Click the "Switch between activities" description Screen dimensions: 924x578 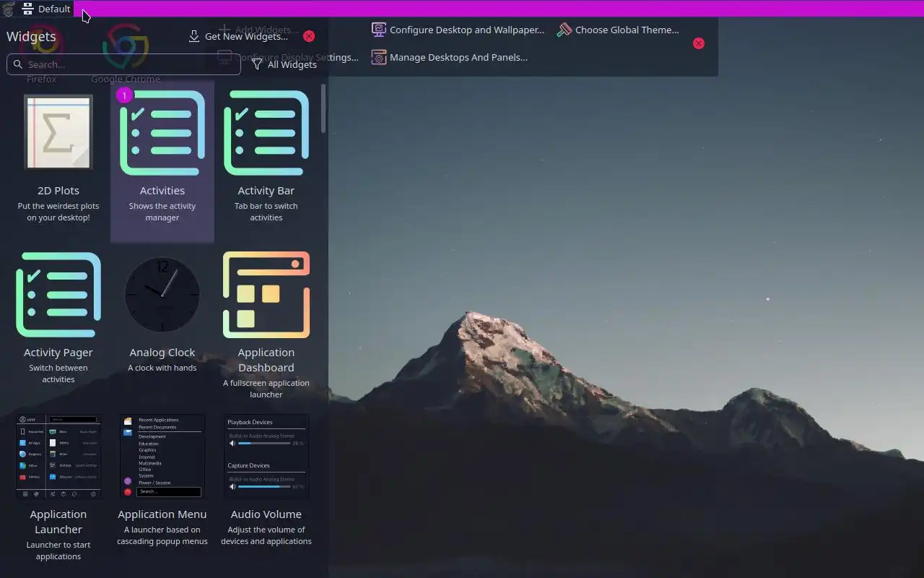58,374
